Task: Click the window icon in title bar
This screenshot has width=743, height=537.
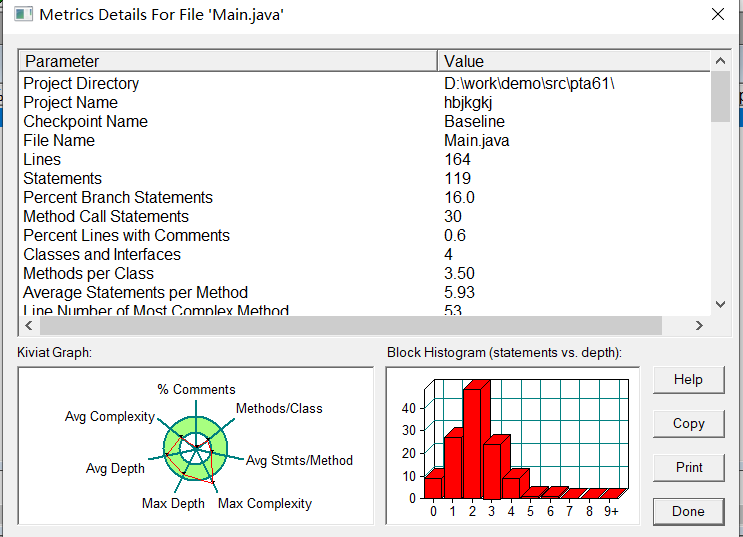Action: pyautogui.click(x=23, y=14)
